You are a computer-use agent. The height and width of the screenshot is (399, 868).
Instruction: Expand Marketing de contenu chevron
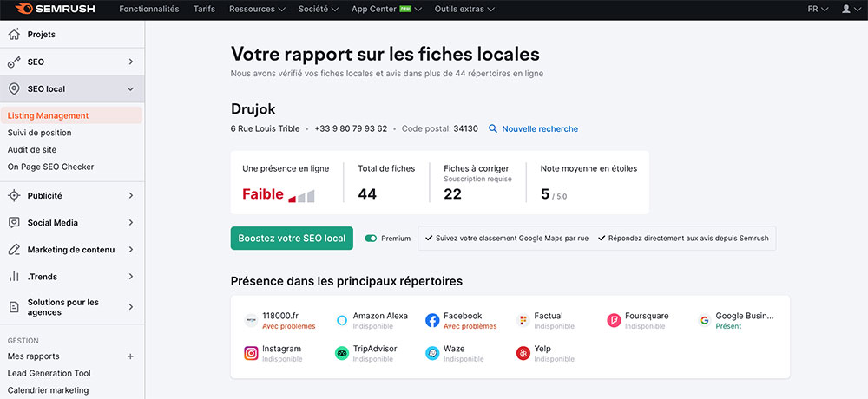(x=131, y=250)
